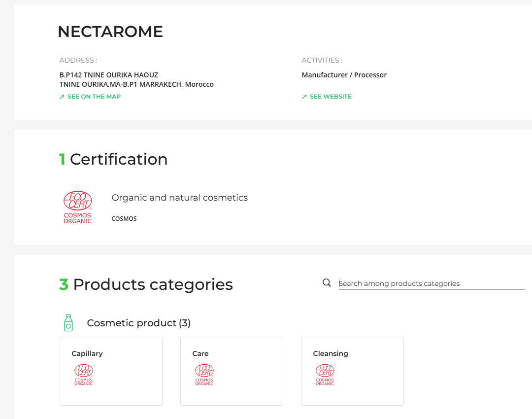Click the COSMOS ORGANIC badge on Cleansing card
Viewport: 532px width, 419px height.
(325, 375)
